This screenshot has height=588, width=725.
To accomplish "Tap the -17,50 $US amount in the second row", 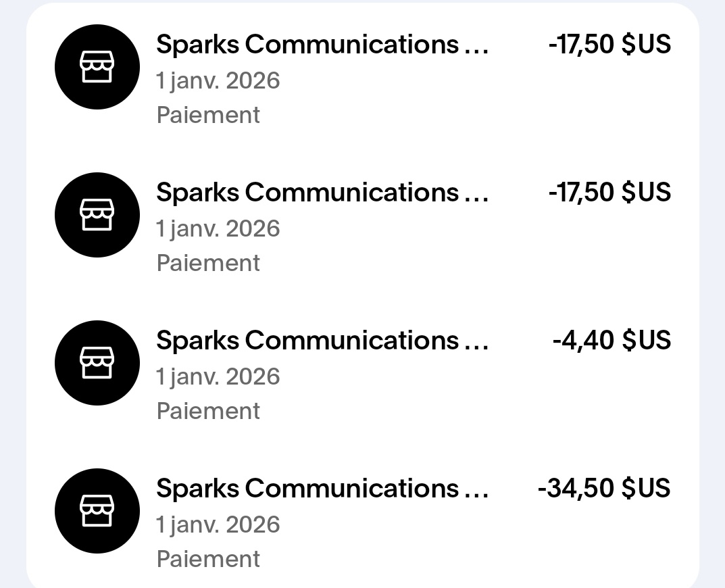I will [x=609, y=193].
